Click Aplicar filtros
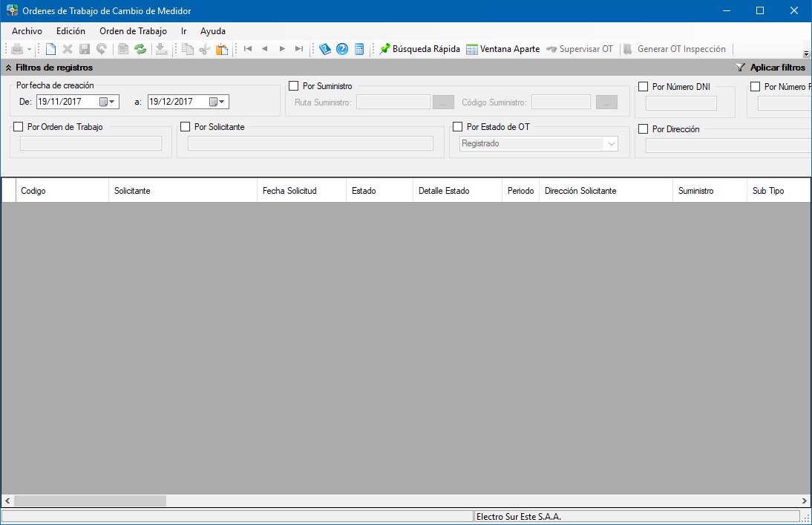812x525 pixels. click(x=770, y=68)
